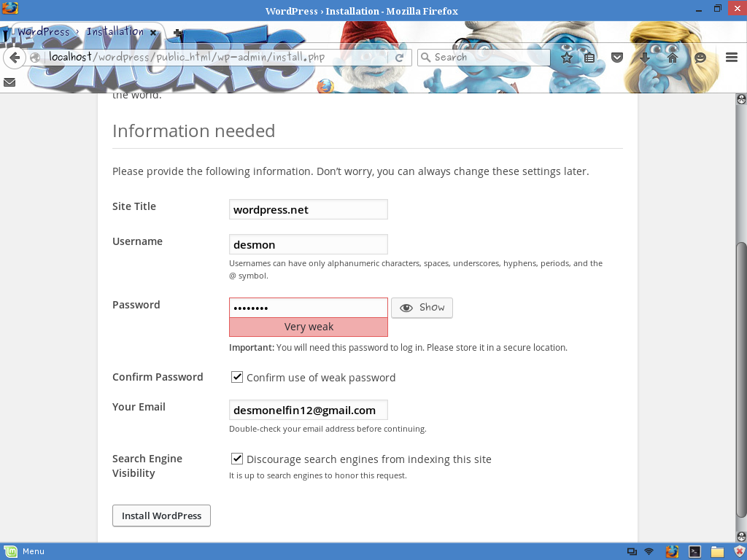Click the Install WordPress button

pyautogui.click(x=161, y=516)
